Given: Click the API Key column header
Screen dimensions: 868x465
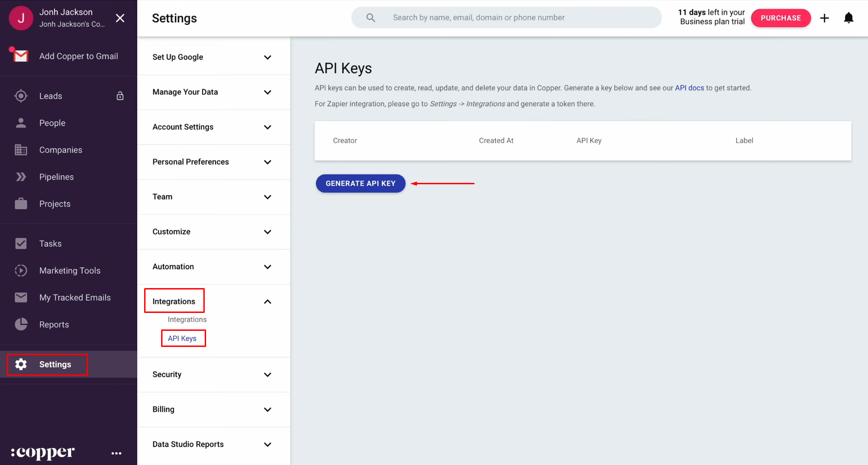Looking at the screenshot, I should coord(589,141).
